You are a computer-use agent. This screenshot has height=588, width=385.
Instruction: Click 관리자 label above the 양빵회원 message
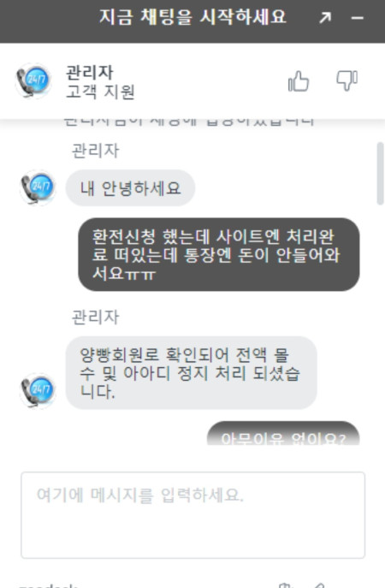coord(96,318)
